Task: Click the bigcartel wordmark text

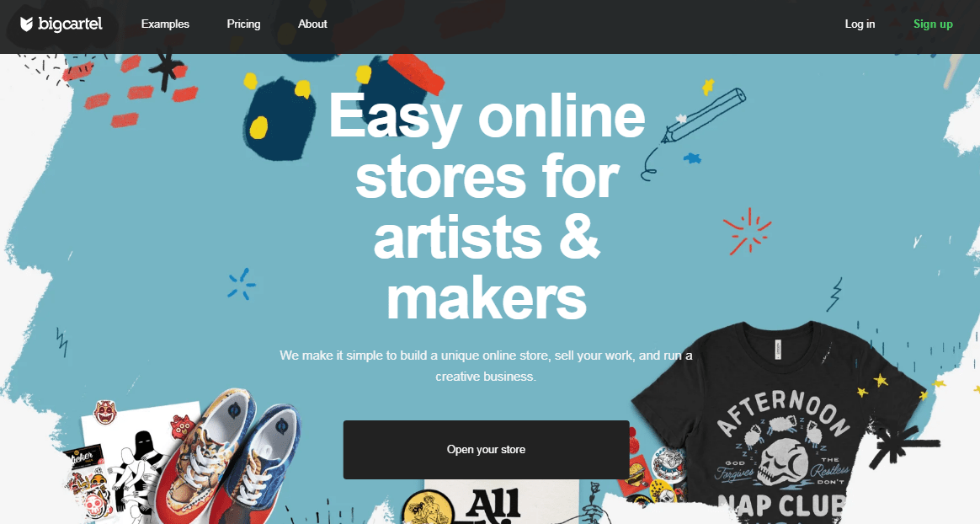Action: [x=70, y=24]
